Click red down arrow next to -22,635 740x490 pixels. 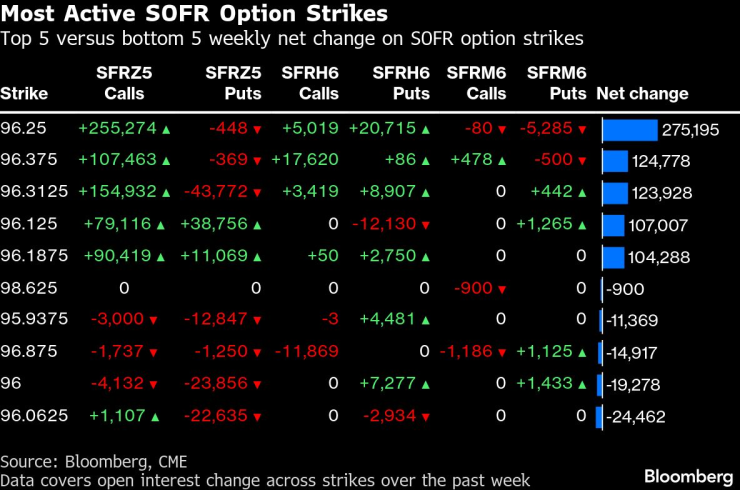(257, 417)
